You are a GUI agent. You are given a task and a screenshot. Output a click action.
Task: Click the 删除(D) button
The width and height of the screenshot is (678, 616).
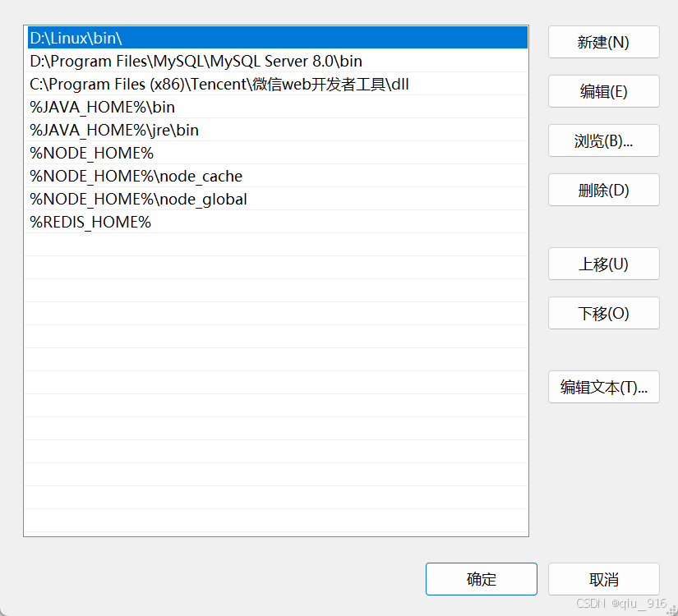click(x=603, y=190)
